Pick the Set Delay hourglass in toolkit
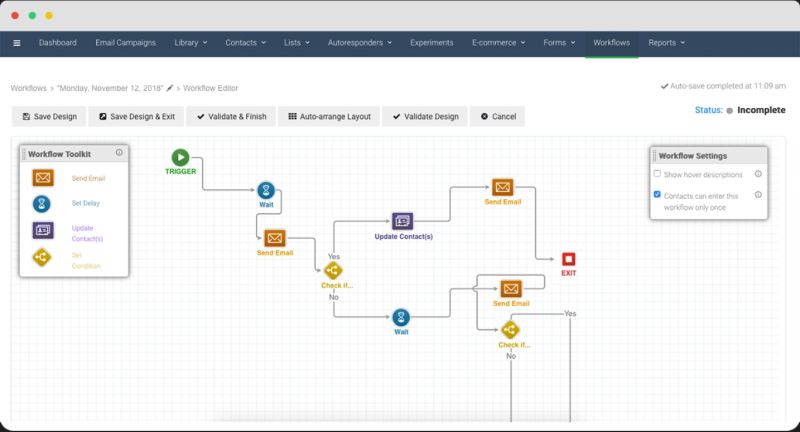The image size is (800, 432). click(42, 204)
